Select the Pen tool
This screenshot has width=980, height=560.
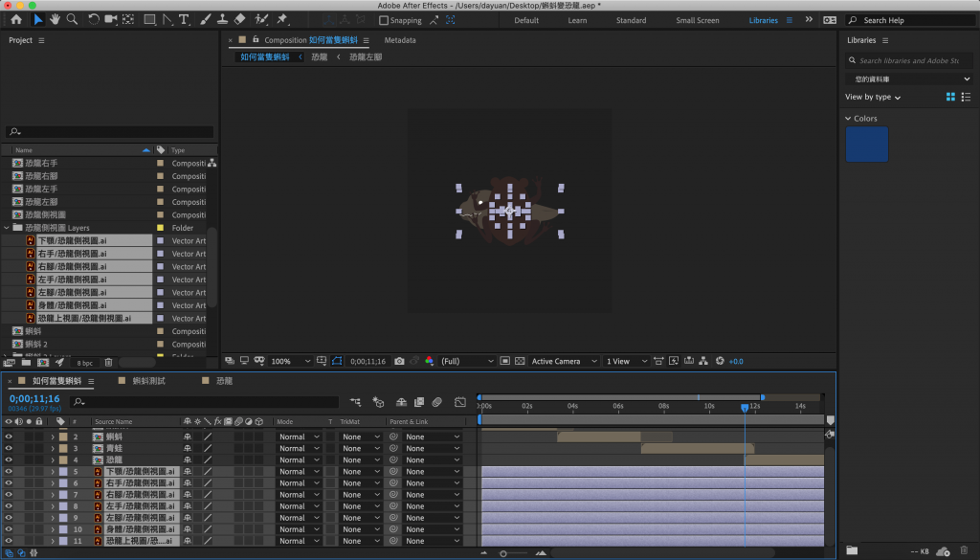click(x=167, y=19)
